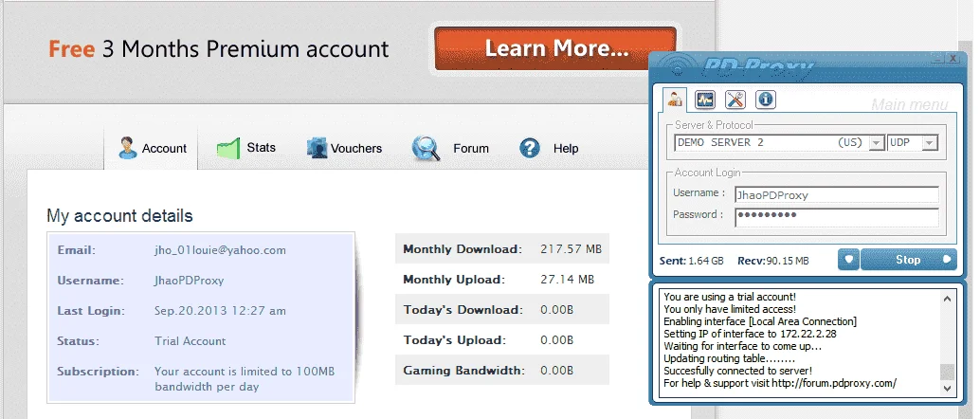Image resolution: width=980 pixels, height=419 pixels.
Task: Click the PD-Proxy Password field
Action: point(837,216)
